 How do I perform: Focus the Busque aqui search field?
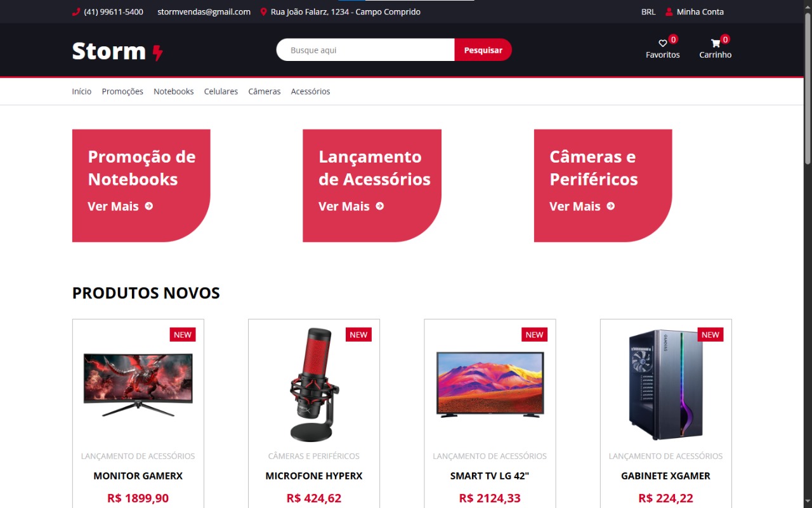click(x=365, y=50)
